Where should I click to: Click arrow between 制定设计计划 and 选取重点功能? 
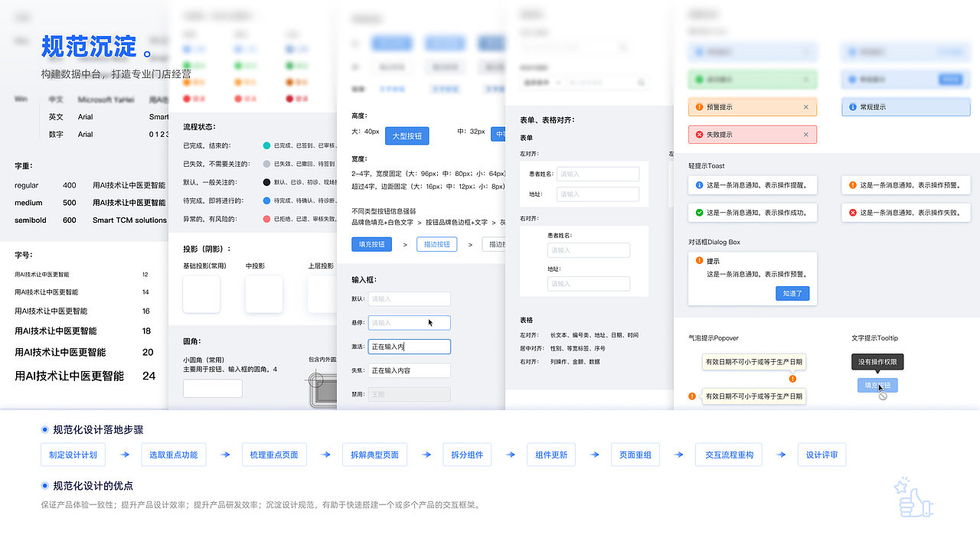tap(124, 455)
